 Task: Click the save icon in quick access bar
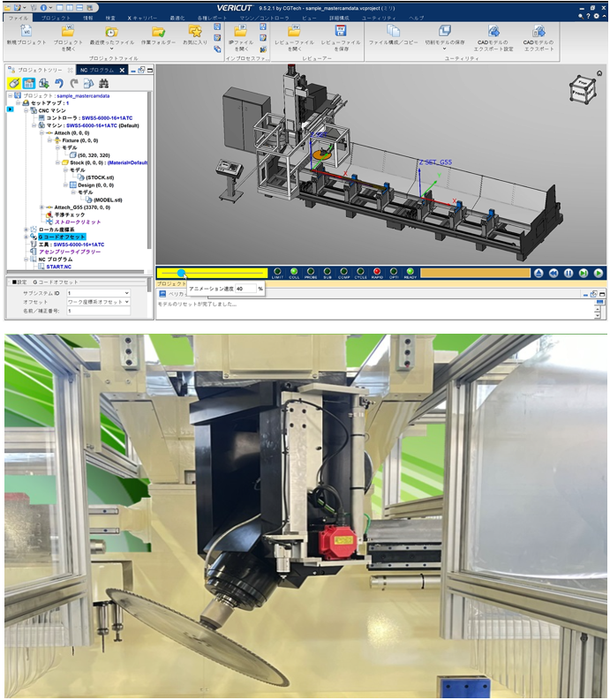pyautogui.click(x=18, y=8)
